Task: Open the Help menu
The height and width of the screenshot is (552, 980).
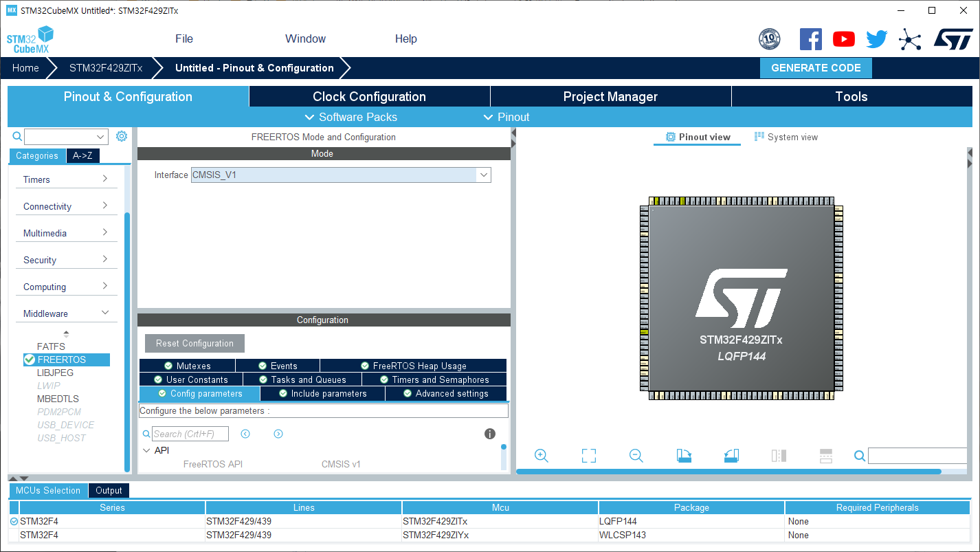Action: [x=406, y=38]
